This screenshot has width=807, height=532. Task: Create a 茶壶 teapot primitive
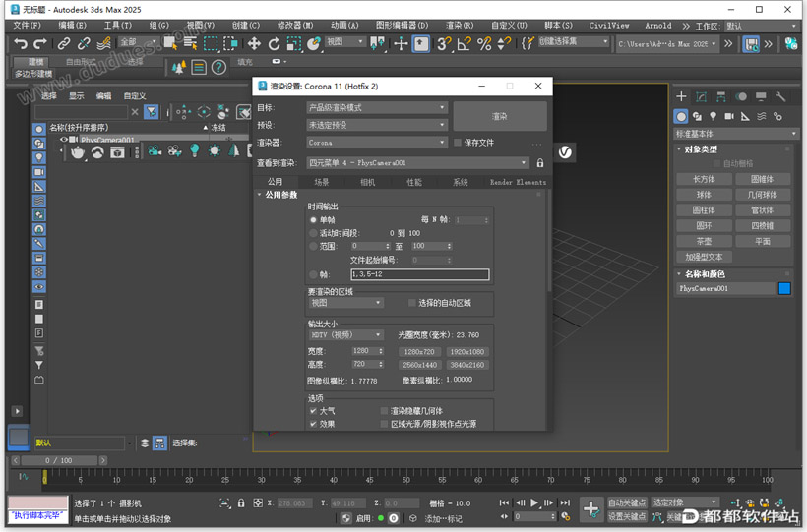pos(704,241)
